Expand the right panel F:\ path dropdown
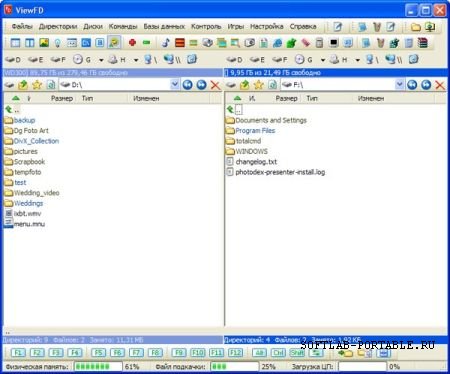450x374 pixels. pyautogui.click(x=399, y=85)
